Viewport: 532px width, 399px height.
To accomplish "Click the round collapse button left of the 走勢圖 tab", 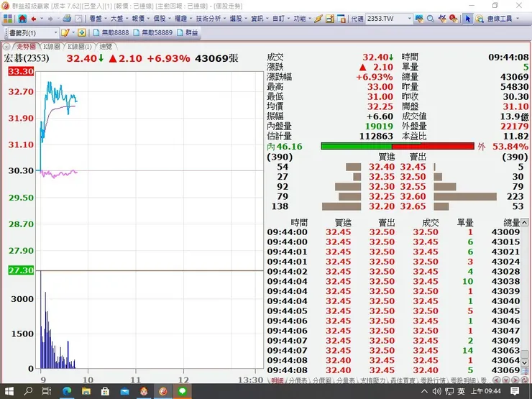I will click(x=6, y=47).
